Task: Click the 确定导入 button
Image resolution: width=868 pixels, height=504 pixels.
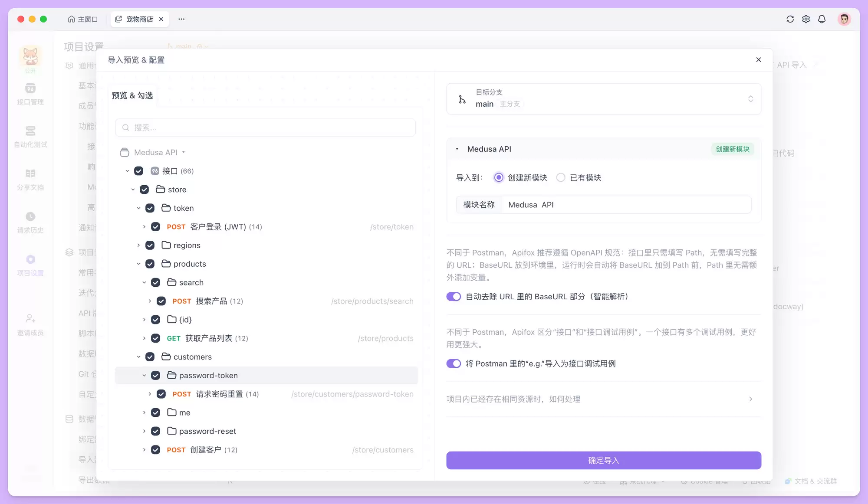Action: coord(604,460)
